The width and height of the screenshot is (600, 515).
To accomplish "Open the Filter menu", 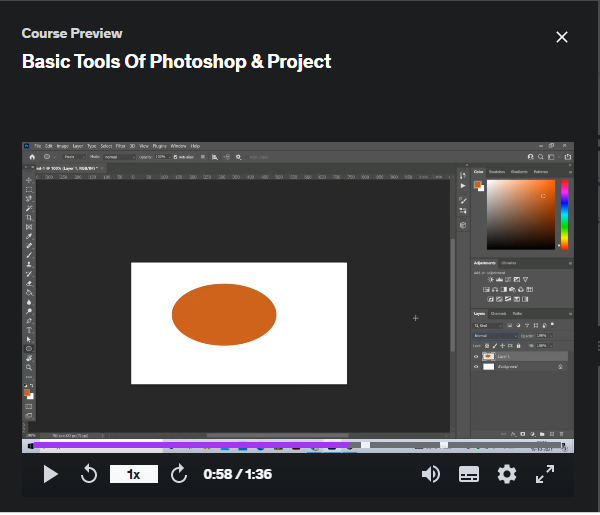I will (121, 146).
